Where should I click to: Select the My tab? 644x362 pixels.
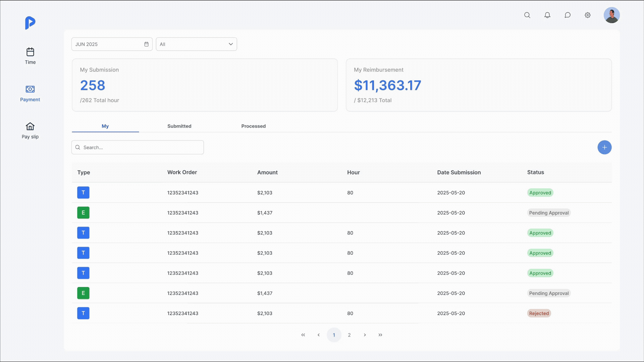coord(105,126)
